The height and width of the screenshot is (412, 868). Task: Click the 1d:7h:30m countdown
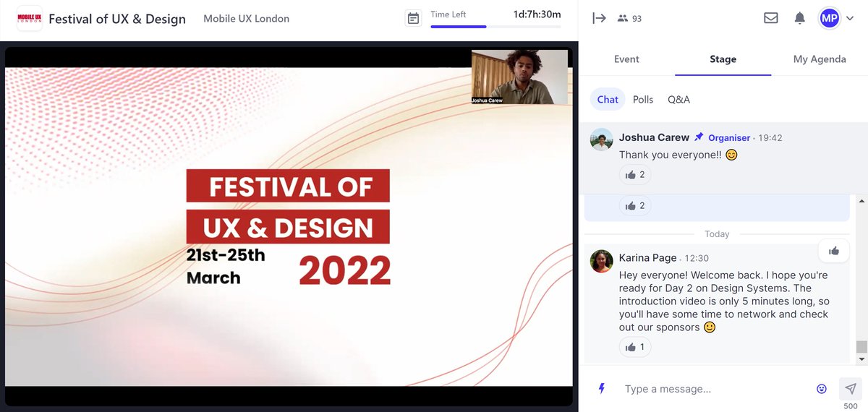click(537, 14)
